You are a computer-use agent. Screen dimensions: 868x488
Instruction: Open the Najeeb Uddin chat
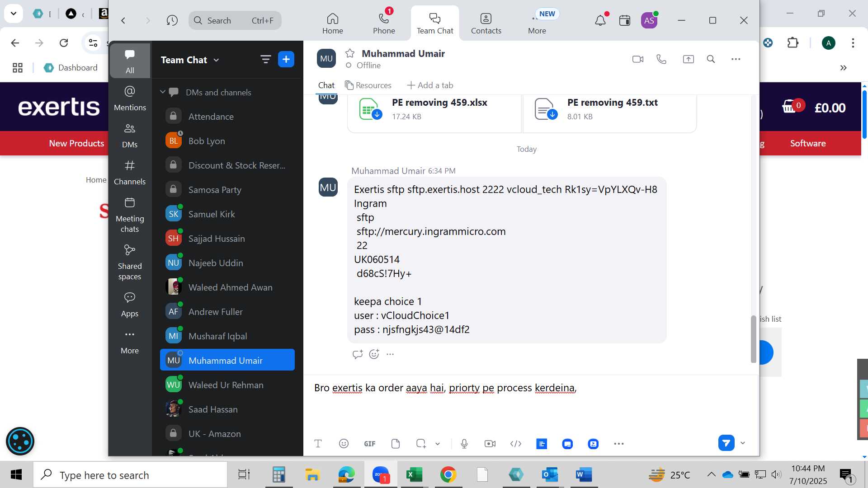tap(227, 263)
